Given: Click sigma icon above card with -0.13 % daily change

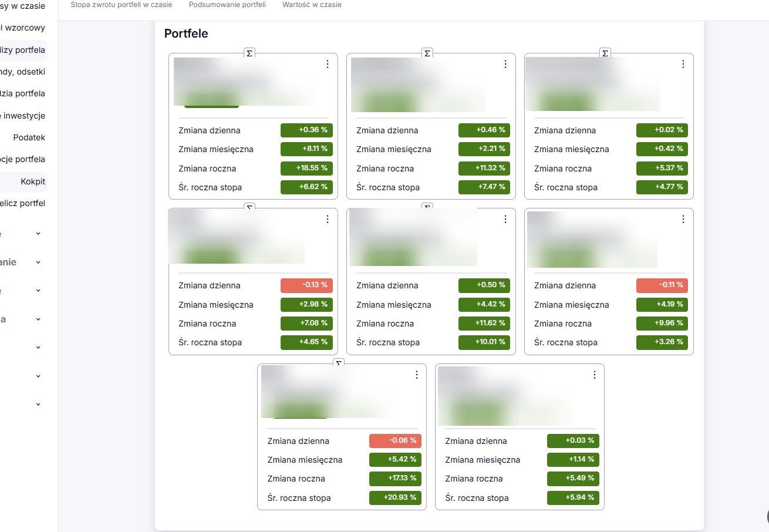Looking at the screenshot, I should pyautogui.click(x=249, y=207).
